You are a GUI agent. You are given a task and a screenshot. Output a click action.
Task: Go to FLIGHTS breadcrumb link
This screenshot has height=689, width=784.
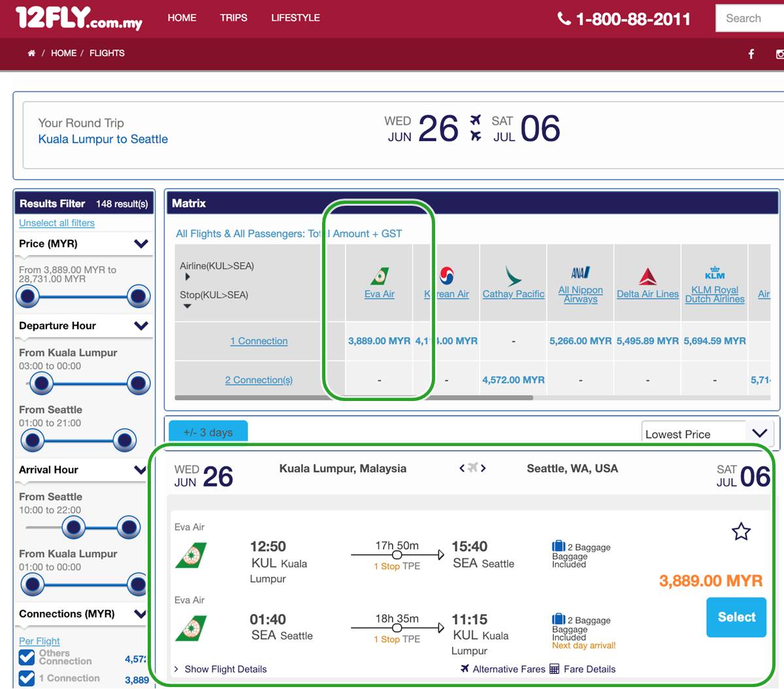click(x=107, y=53)
